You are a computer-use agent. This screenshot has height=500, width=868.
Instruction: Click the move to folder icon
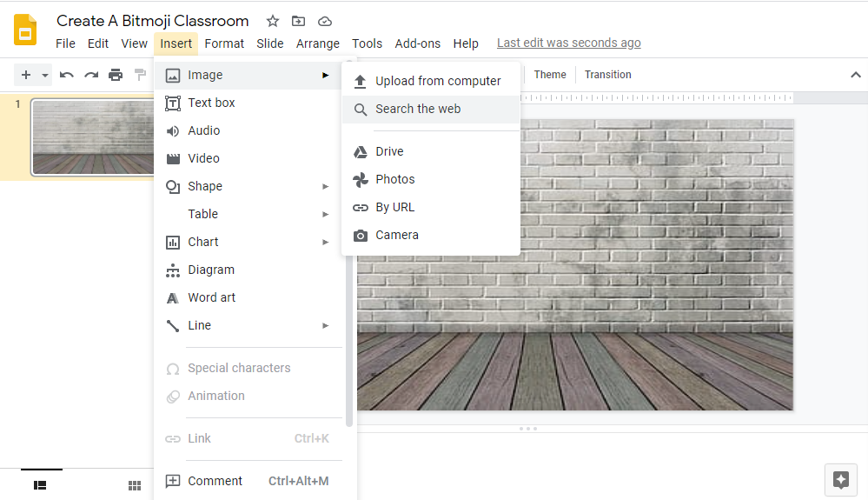(x=298, y=21)
